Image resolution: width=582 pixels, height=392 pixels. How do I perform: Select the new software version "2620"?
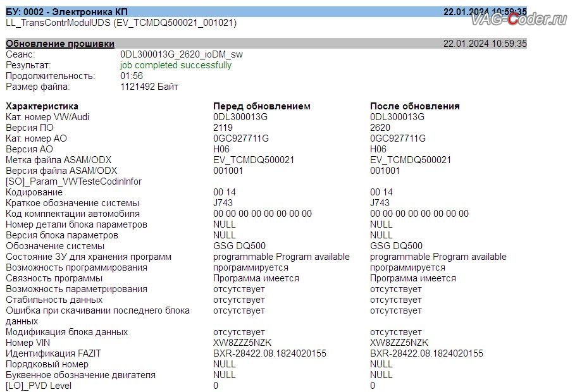pos(380,128)
